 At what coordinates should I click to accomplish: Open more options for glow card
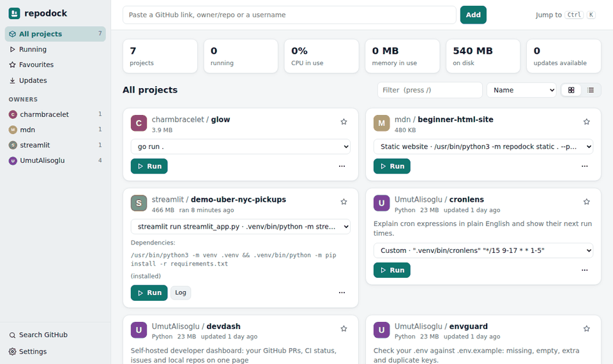tap(342, 166)
